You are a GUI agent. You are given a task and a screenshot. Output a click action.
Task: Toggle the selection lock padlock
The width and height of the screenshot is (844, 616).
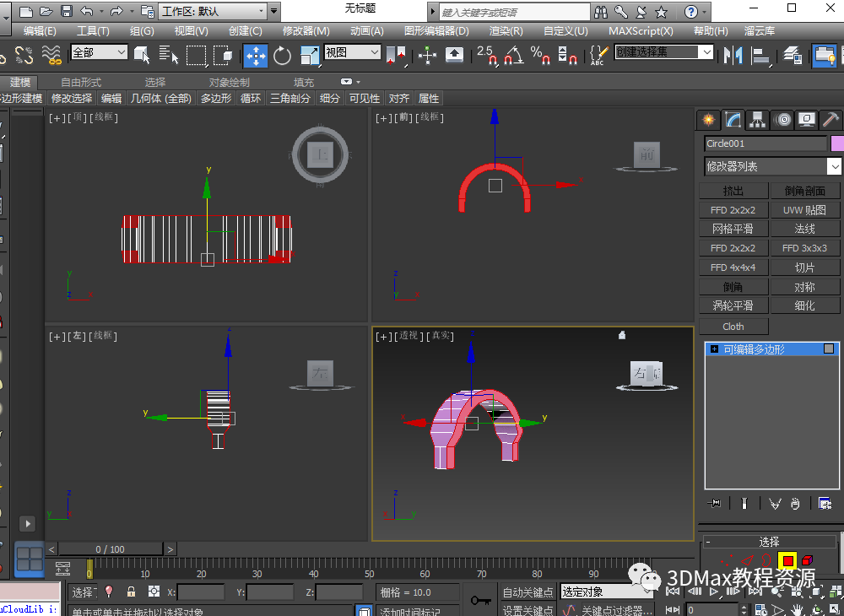pos(131,592)
